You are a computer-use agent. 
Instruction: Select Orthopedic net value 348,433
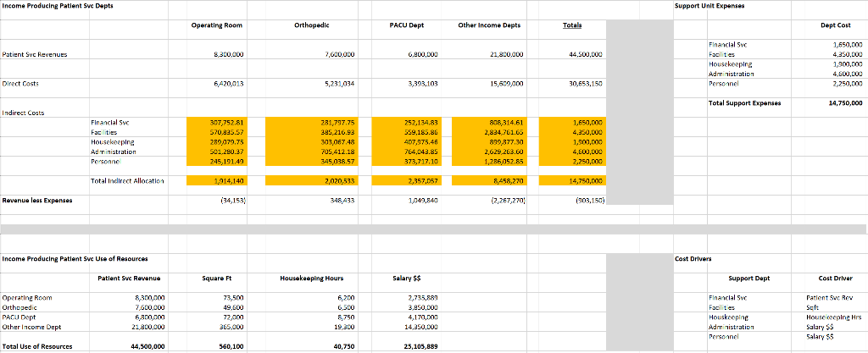[x=342, y=201]
